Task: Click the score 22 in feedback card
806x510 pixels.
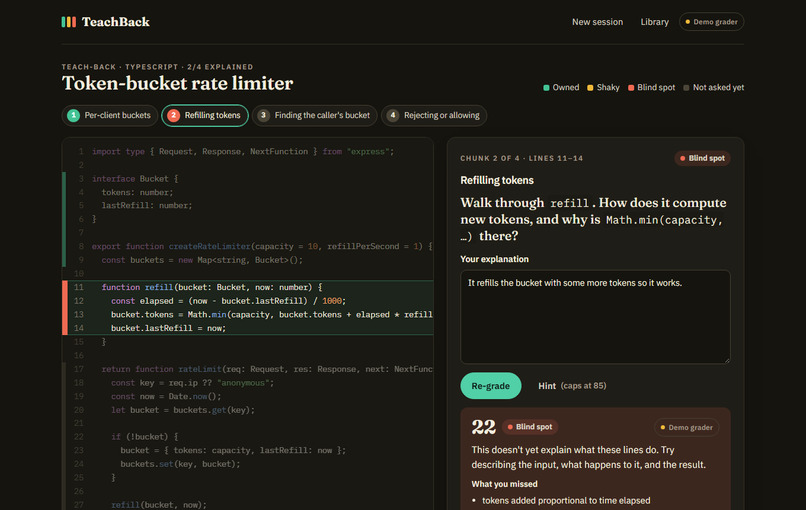Action: pyautogui.click(x=483, y=427)
